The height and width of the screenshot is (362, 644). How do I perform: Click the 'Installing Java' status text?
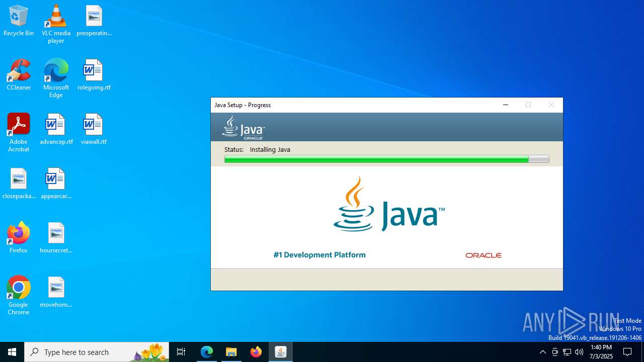(270, 149)
